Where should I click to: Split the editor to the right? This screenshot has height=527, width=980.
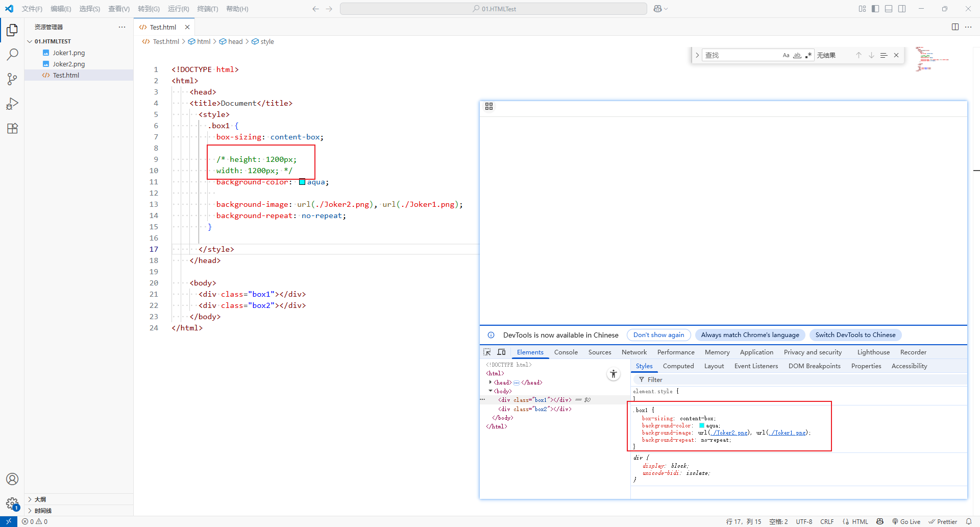955,27
